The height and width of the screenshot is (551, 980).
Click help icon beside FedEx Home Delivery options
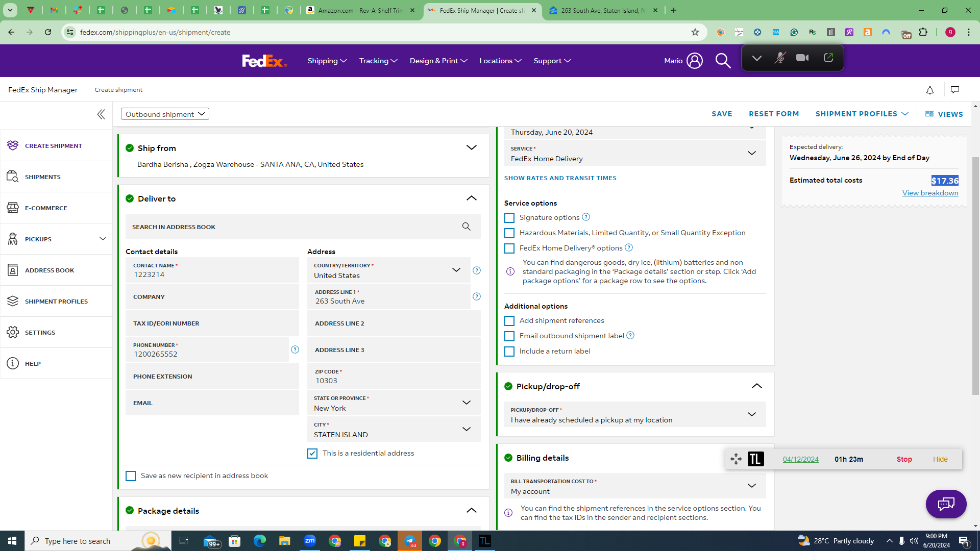(x=629, y=247)
